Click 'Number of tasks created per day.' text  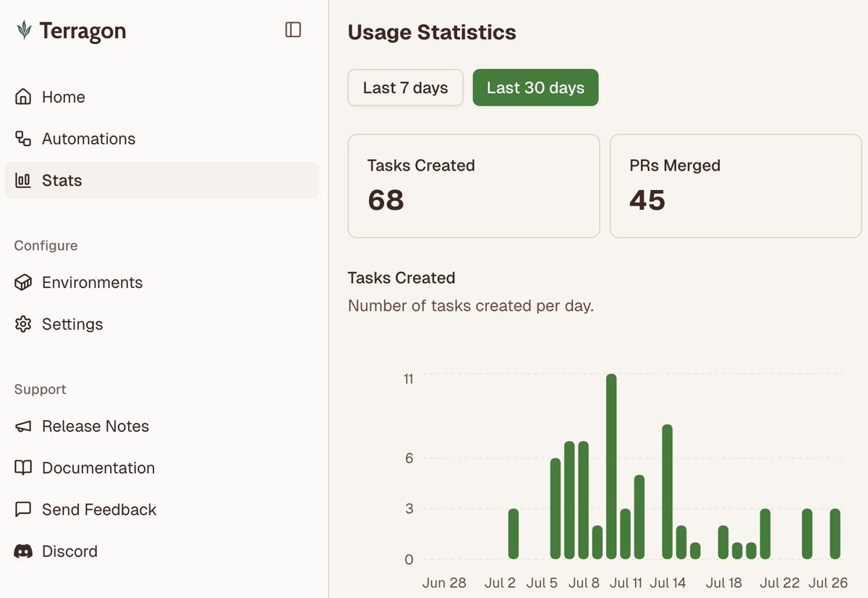[x=471, y=306]
